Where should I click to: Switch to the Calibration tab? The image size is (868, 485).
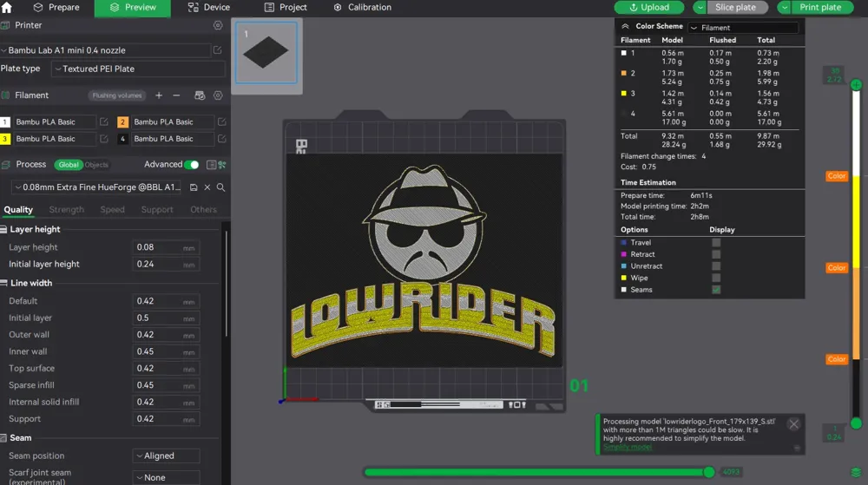(363, 7)
